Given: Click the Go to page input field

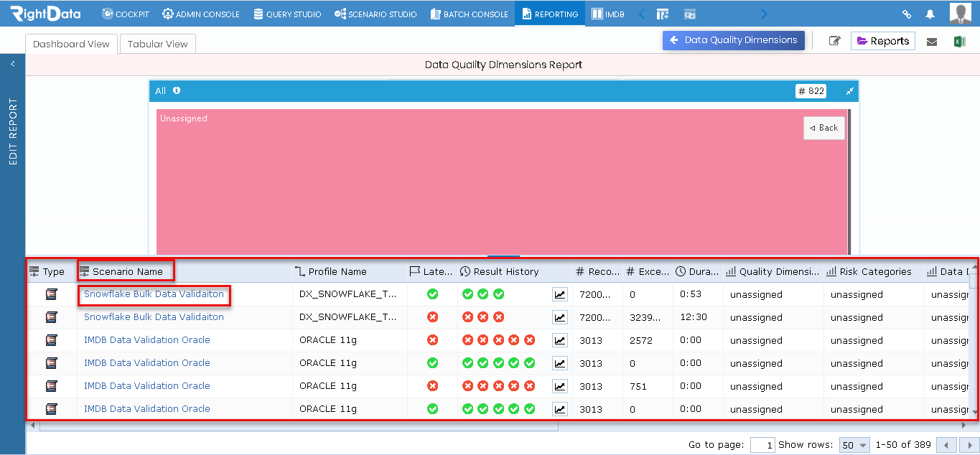Looking at the screenshot, I should tap(762, 445).
